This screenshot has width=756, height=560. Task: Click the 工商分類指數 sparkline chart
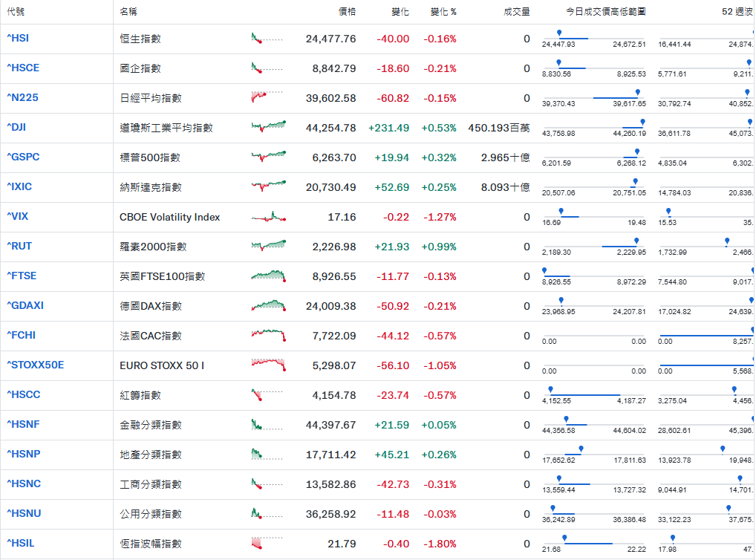click(268, 484)
